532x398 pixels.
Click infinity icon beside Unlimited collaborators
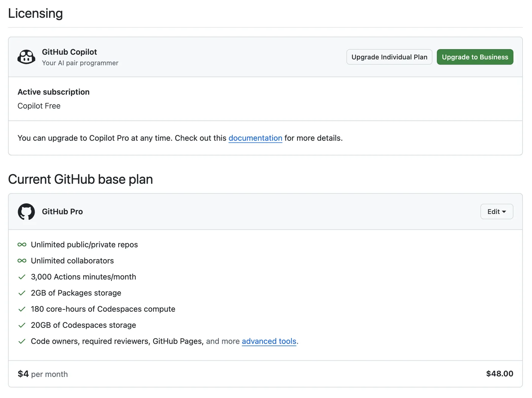coord(22,261)
